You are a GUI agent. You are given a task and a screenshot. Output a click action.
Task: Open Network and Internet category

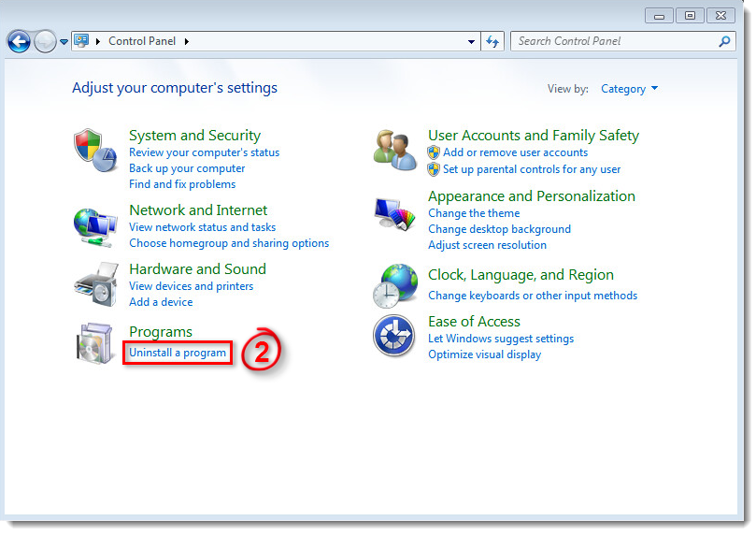(198, 210)
